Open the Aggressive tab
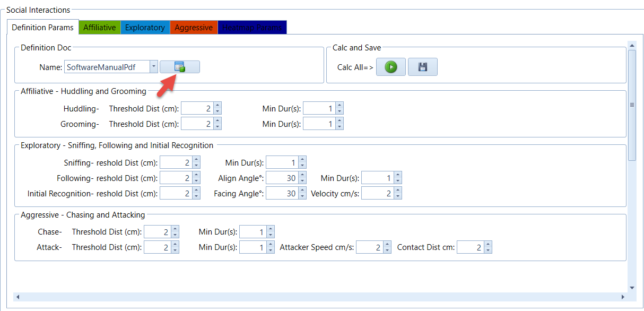Image resolution: width=644 pixels, height=311 pixels. pyautogui.click(x=194, y=28)
